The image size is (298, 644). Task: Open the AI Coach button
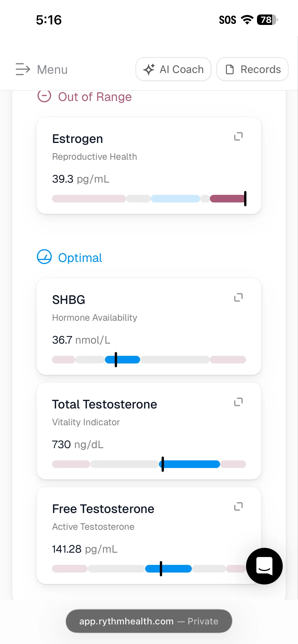(x=173, y=69)
